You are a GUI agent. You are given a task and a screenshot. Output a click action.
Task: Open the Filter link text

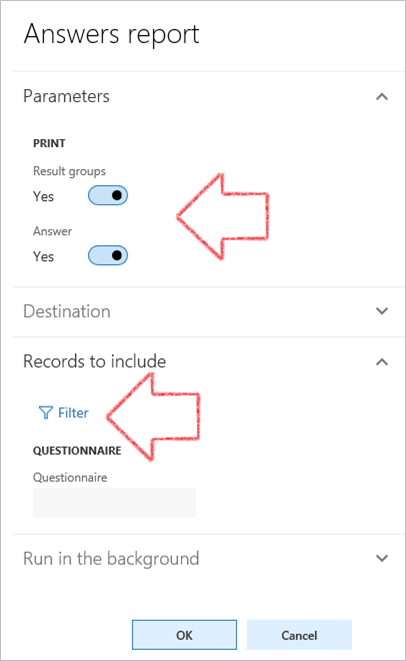[x=73, y=413]
